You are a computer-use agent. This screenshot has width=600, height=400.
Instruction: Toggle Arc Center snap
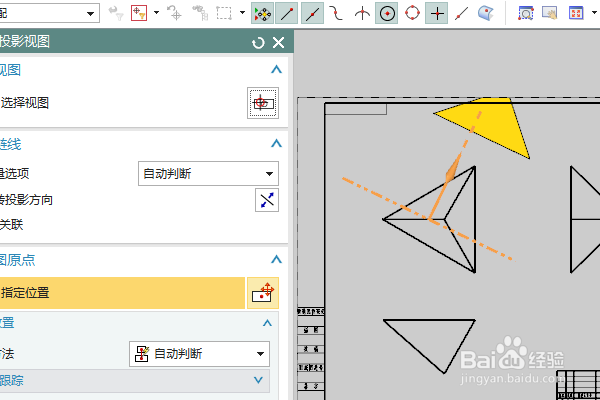tap(387, 13)
